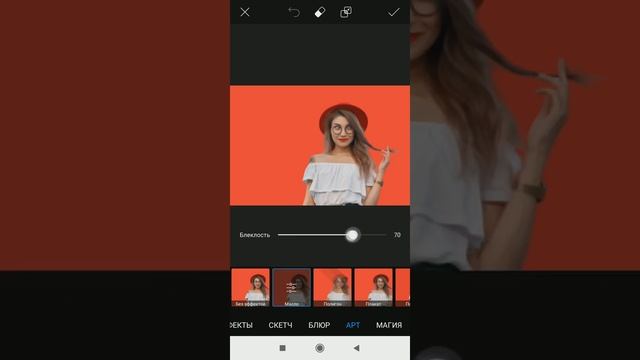This screenshot has height=360, width=640.
Task: Open settings of the selected 'Масло' effect
Action: point(291,287)
